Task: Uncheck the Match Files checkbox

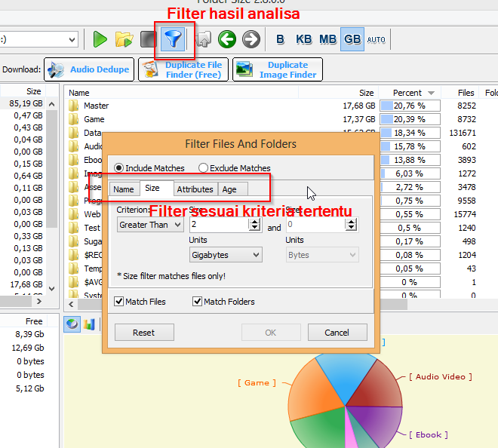Action: [x=119, y=302]
